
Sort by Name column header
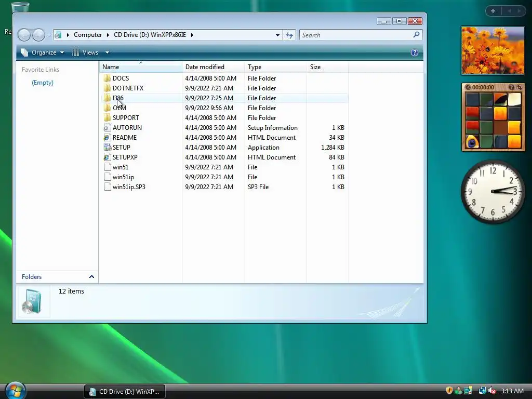[141, 67]
